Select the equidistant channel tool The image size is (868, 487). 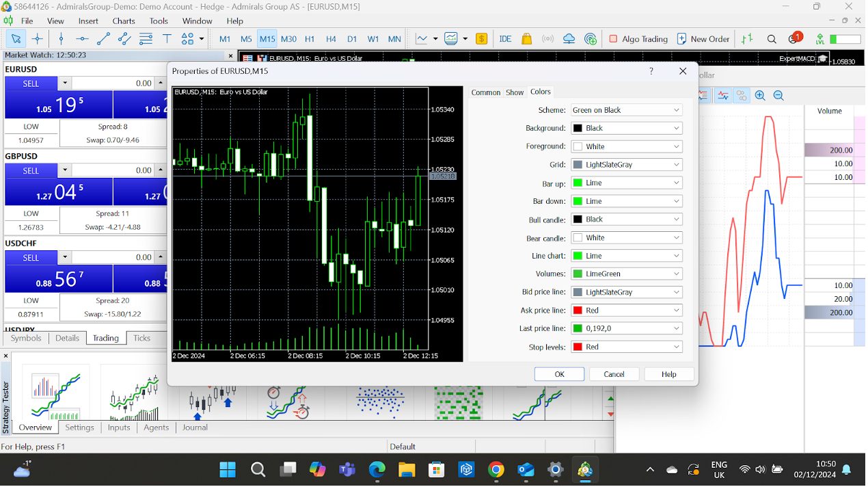[x=125, y=39]
